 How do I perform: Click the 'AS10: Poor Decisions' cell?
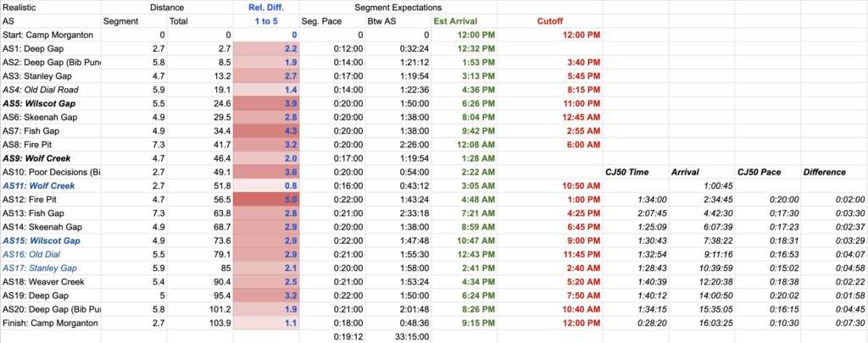click(x=52, y=172)
